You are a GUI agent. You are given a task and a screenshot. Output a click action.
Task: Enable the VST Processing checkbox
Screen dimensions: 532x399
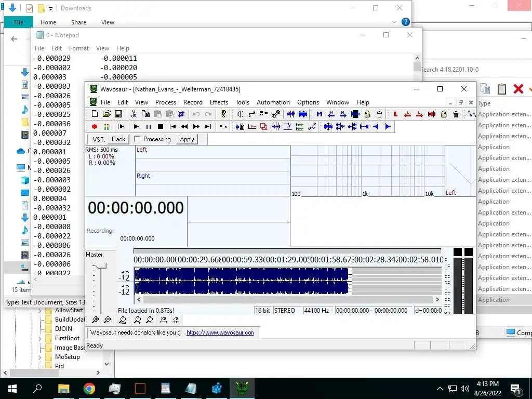(137, 139)
